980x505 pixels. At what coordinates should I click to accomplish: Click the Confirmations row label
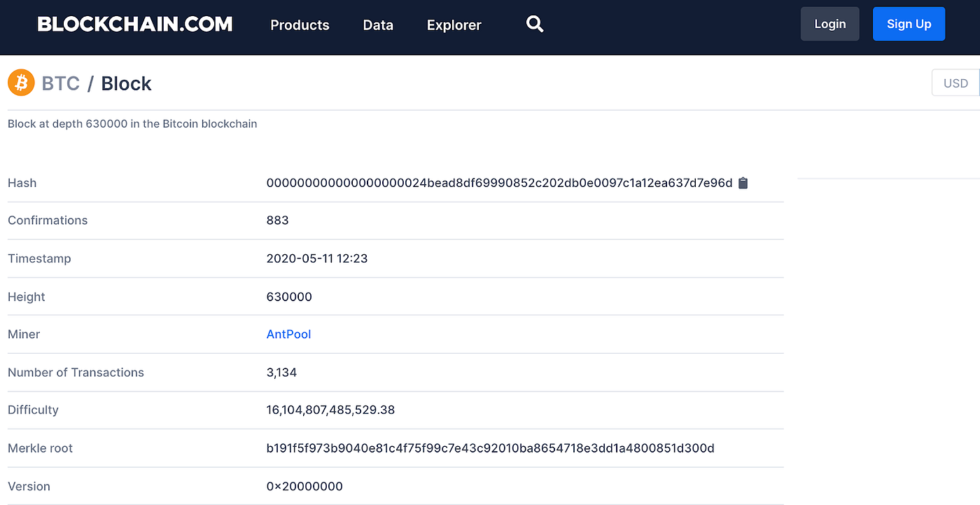tap(48, 220)
